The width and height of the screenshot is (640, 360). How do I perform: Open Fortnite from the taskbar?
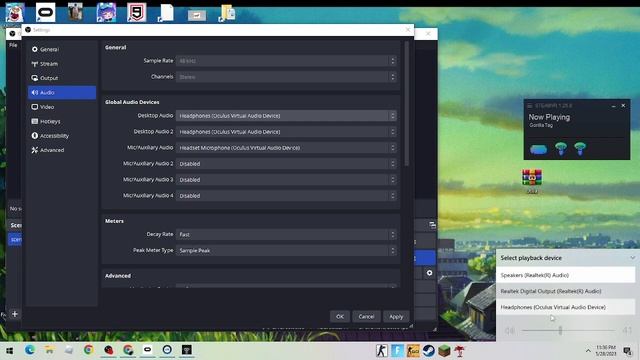(x=397, y=351)
